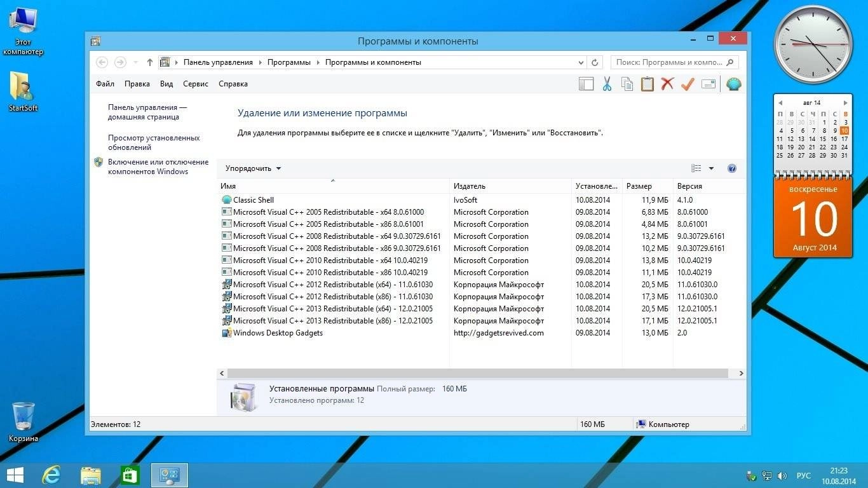Open the Вид menu

[x=166, y=84]
